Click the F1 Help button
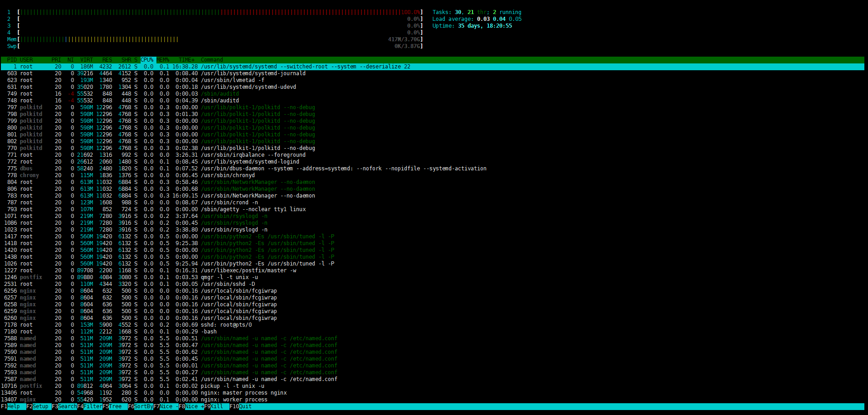Screen dimensions: 868x415 coord(13,406)
